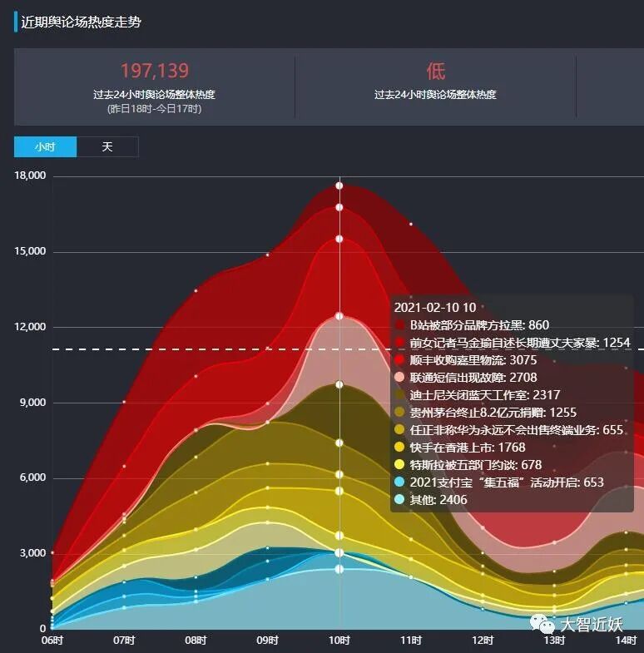
Task: Click the 昨日18时-今日17时 time range text
Action: (x=155, y=109)
